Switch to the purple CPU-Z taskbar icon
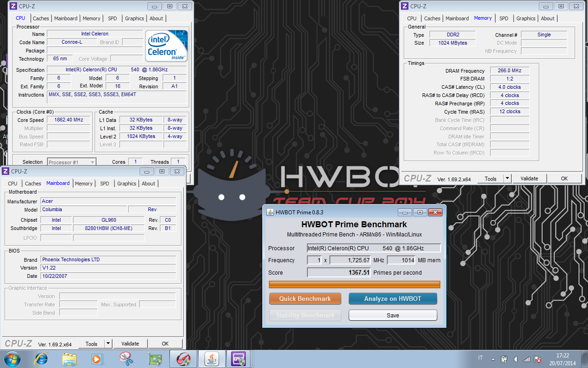 pyautogui.click(x=238, y=358)
